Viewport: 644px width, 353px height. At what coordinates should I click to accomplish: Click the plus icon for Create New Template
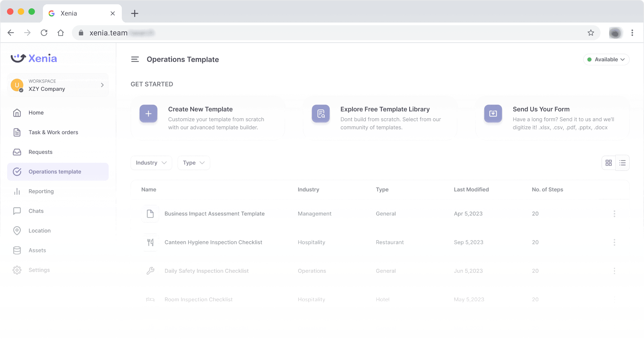(148, 113)
